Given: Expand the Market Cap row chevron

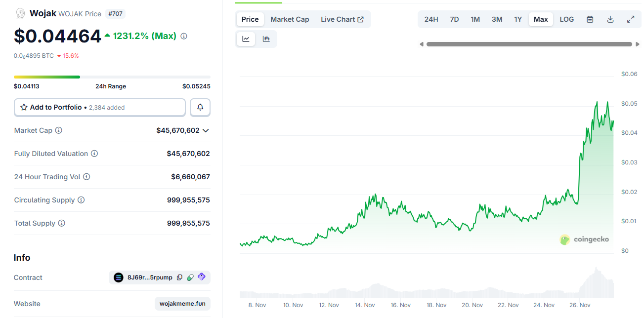Looking at the screenshot, I should tap(207, 130).
